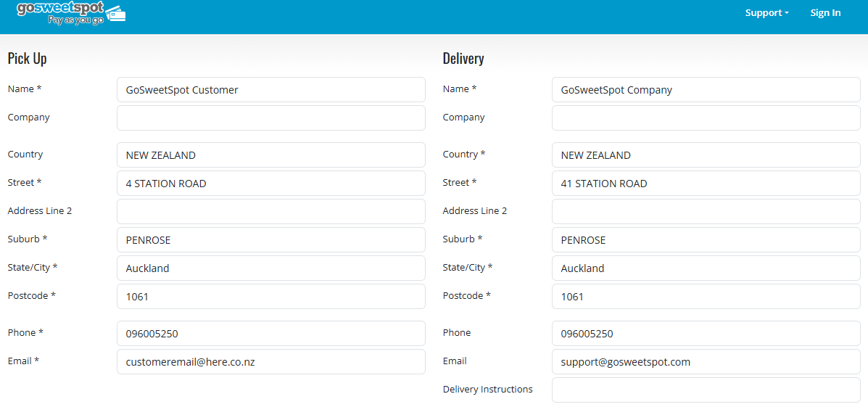
Task: Click the Delivery Country * label
Action: click(x=464, y=155)
